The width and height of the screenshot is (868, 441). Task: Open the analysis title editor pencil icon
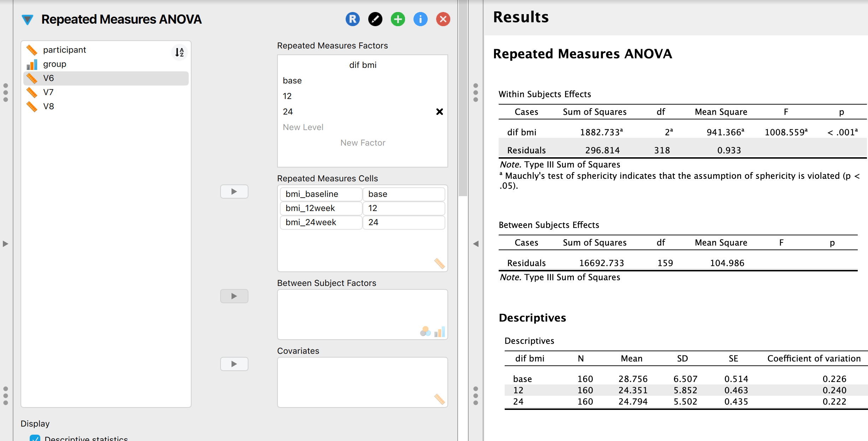375,19
